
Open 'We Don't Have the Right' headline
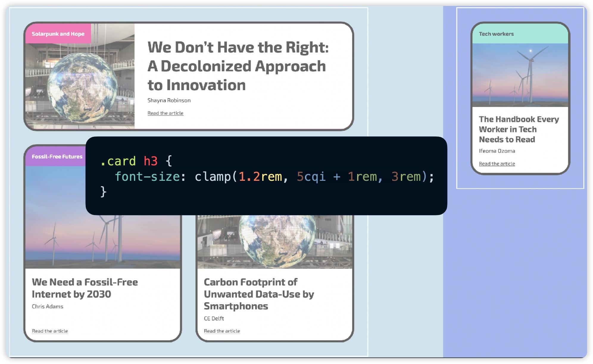click(238, 66)
